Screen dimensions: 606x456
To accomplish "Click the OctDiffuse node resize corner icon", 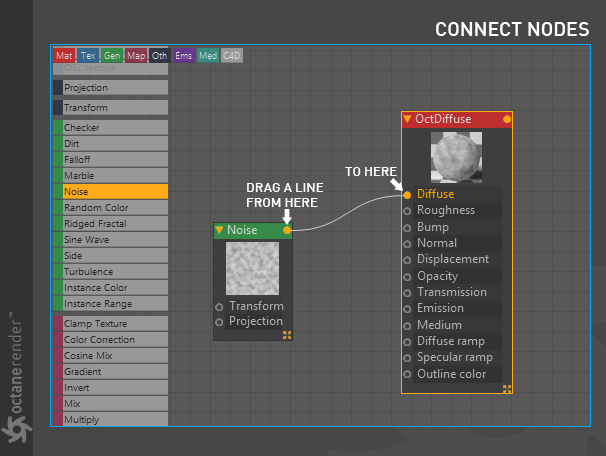I will click(x=507, y=389).
